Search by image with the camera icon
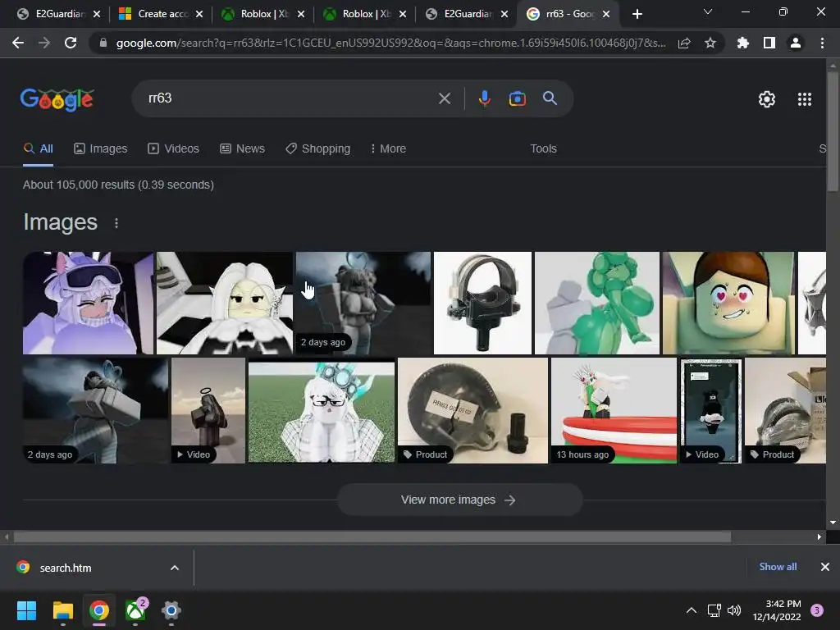 click(x=517, y=98)
